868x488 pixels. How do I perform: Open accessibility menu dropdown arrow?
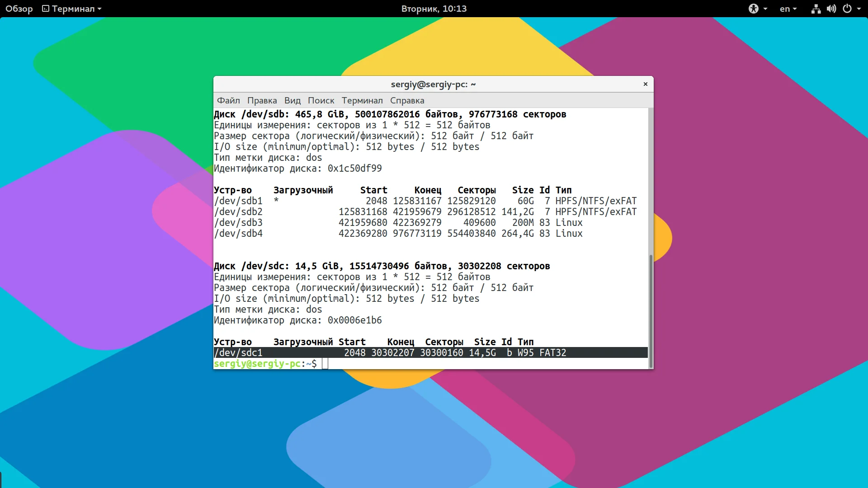(765, 9)
